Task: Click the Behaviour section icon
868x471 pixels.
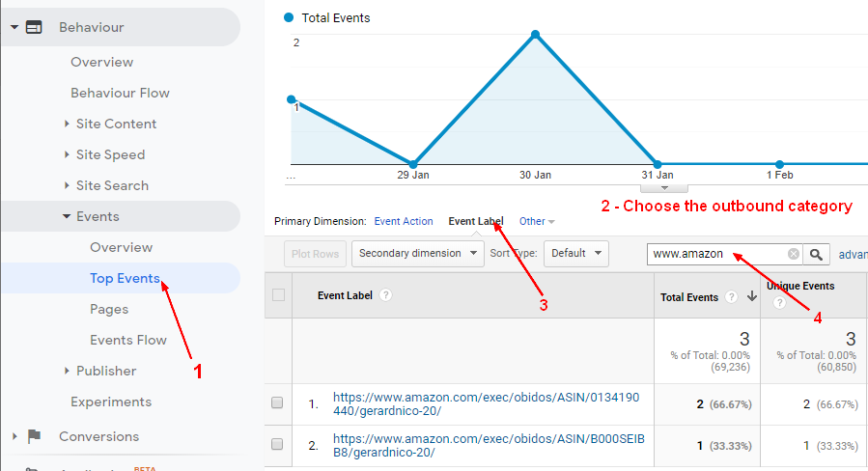Action: pyautogui.click(x=34, y=28)
